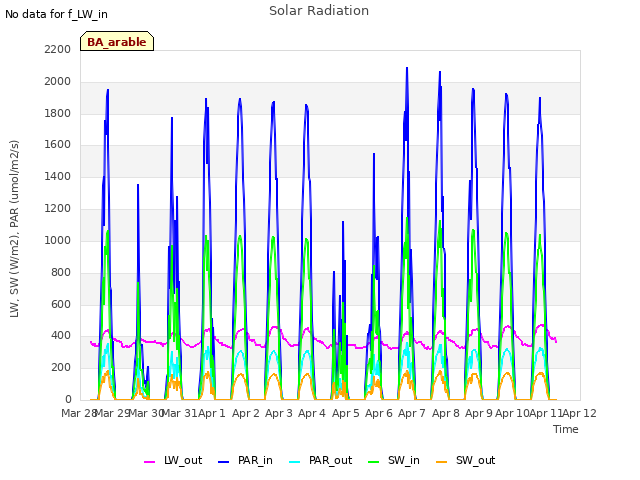Click the SW_in legend entry

pyautogui.click(x=394, y=460)
